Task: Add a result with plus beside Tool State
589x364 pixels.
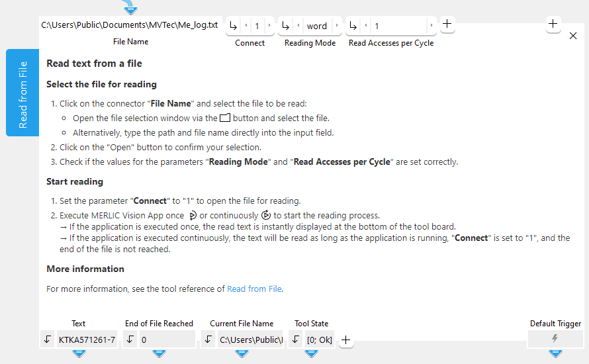Action: point(345,340)
